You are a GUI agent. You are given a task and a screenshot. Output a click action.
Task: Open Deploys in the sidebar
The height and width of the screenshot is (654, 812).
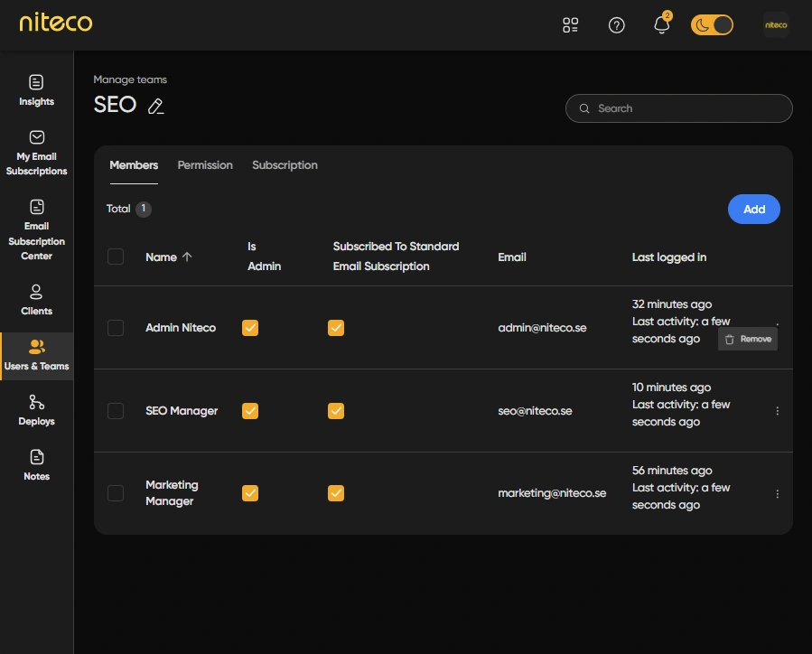pyautogui.click(x=36, y=410)
